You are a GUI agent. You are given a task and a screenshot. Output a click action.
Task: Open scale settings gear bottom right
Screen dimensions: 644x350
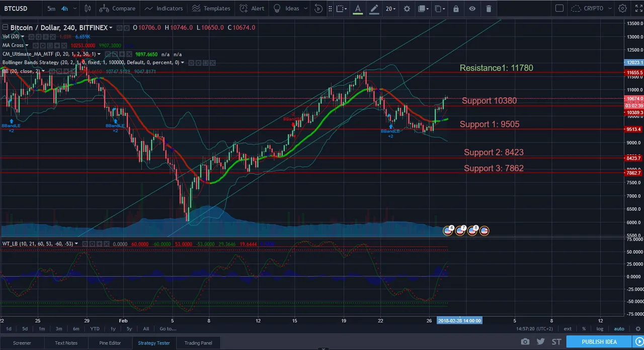(638, 329)
